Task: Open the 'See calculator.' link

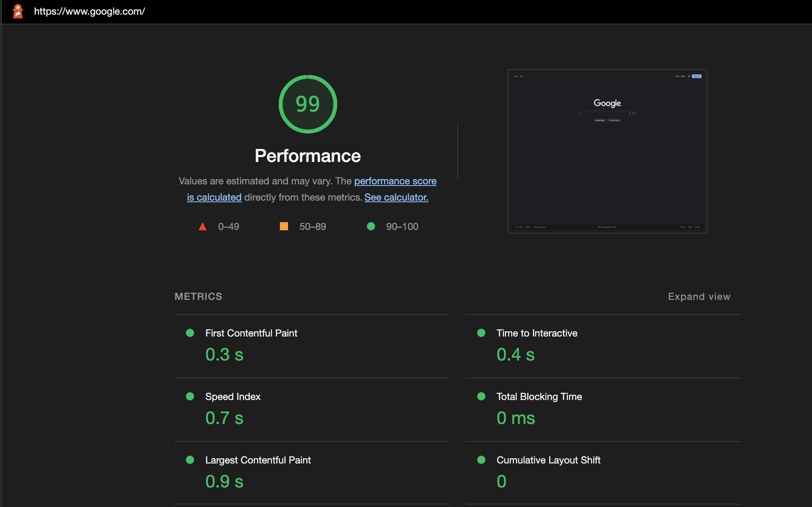Action: tap(396, 197)
